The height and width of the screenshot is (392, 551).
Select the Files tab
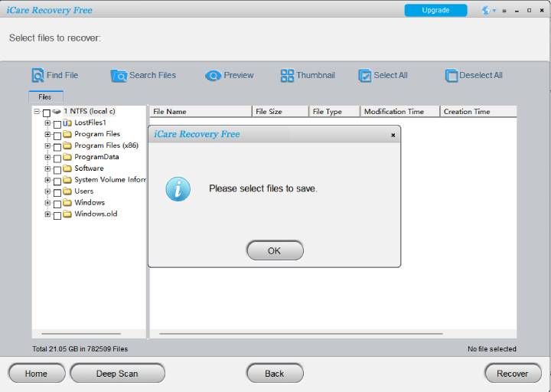click(x=46, y=97)
